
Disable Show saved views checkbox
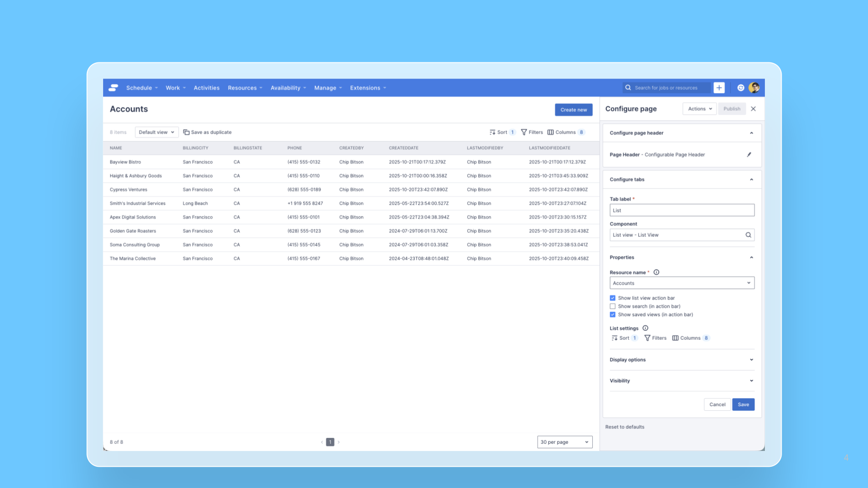click(613, 315)
